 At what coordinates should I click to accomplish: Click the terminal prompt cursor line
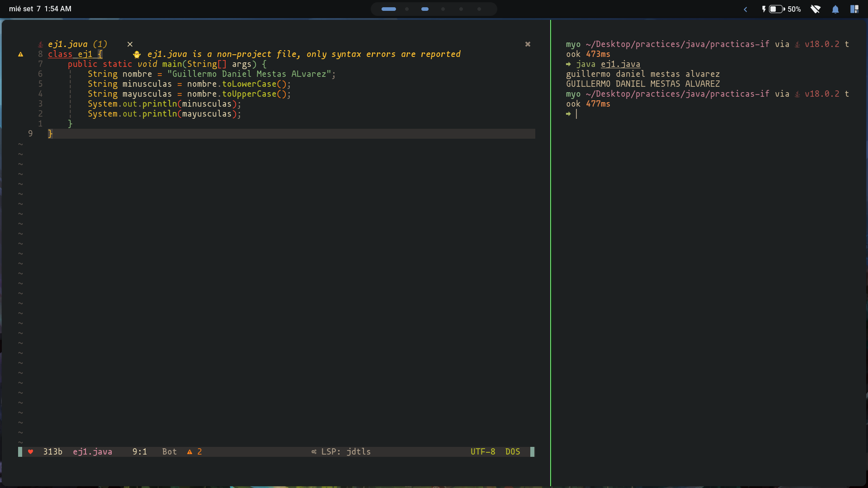click(x=576, y=114)
